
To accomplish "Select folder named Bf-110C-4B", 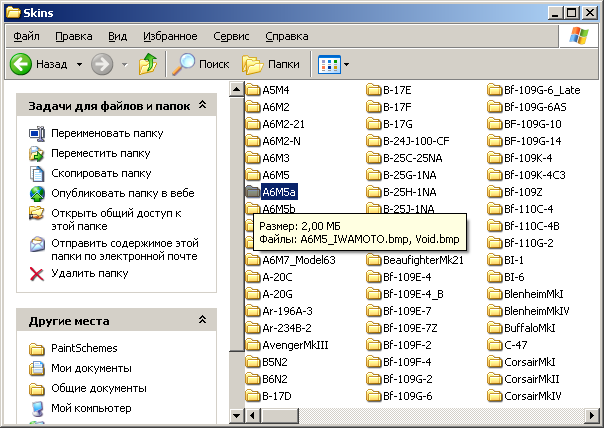I will point(532,226).
